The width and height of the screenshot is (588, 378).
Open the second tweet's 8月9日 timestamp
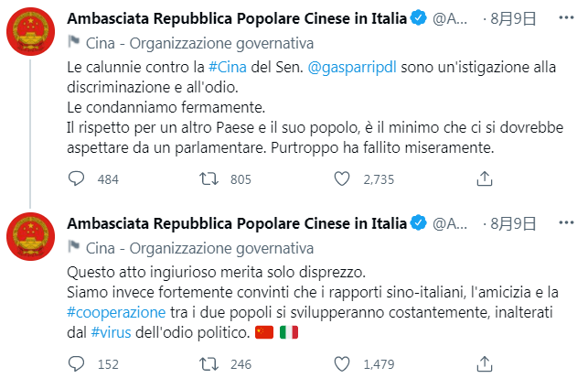[x=513, y=223]
